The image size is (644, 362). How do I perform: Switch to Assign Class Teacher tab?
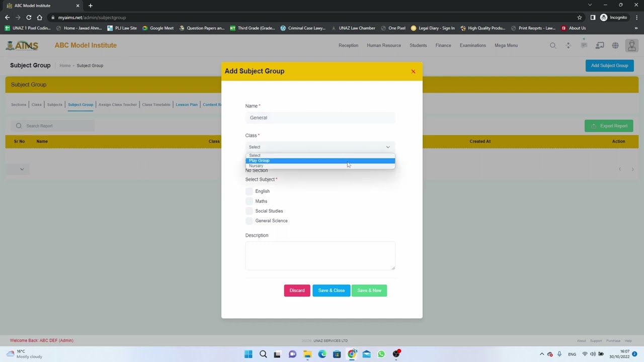(118, 105)
